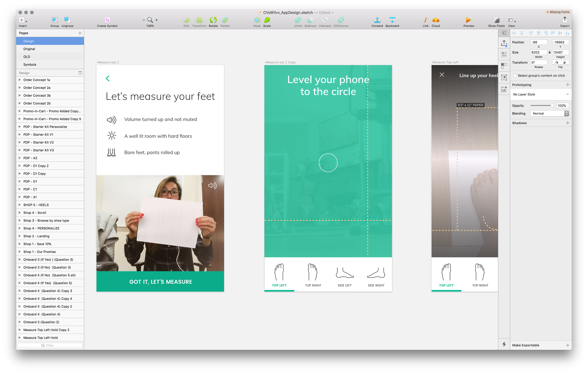
Task: Click the Preview play icon
Action: point(468,20)
